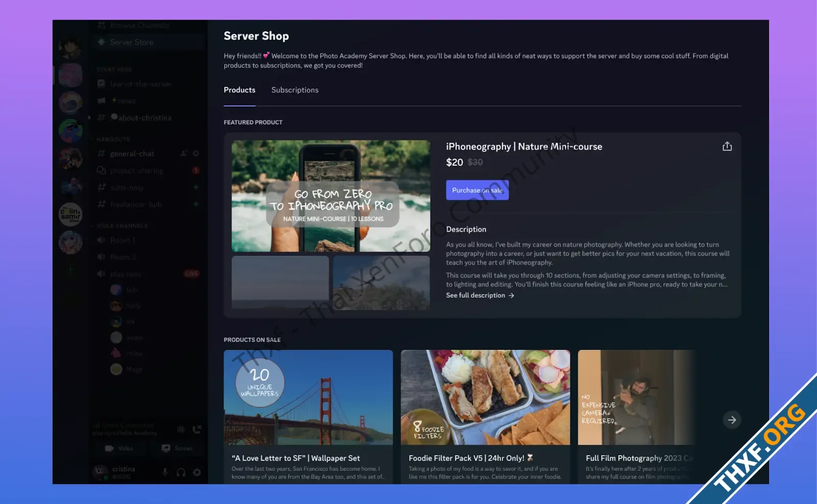The width and height of the screenshot is (817, 504).
Task: Share the iPhoneography featured product
Action: [x=727, y=147]
